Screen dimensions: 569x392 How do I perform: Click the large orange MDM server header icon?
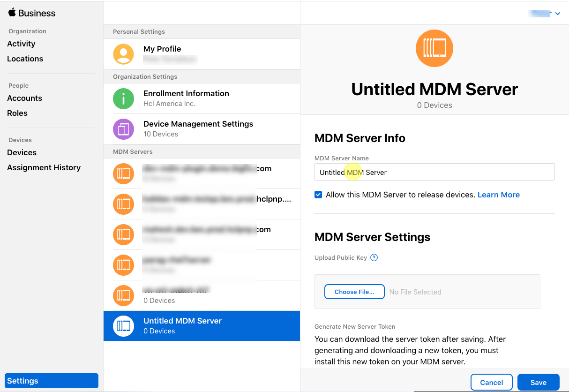tap(434, 48)
